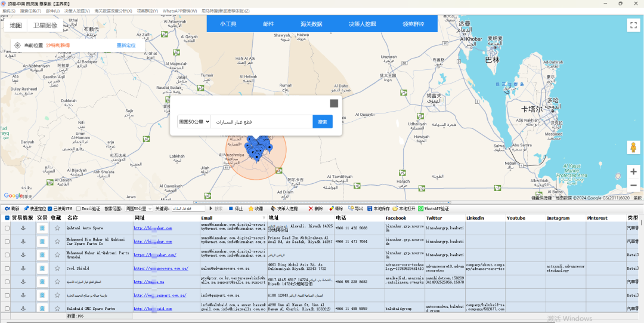
Task: Switch to the 小工具 tab on the blue bar
Action: (x=228, y=24)
